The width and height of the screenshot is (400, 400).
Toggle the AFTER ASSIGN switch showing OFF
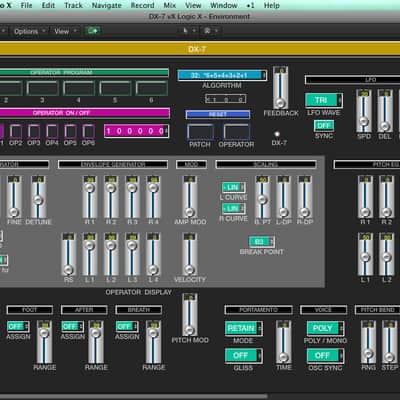72,326
